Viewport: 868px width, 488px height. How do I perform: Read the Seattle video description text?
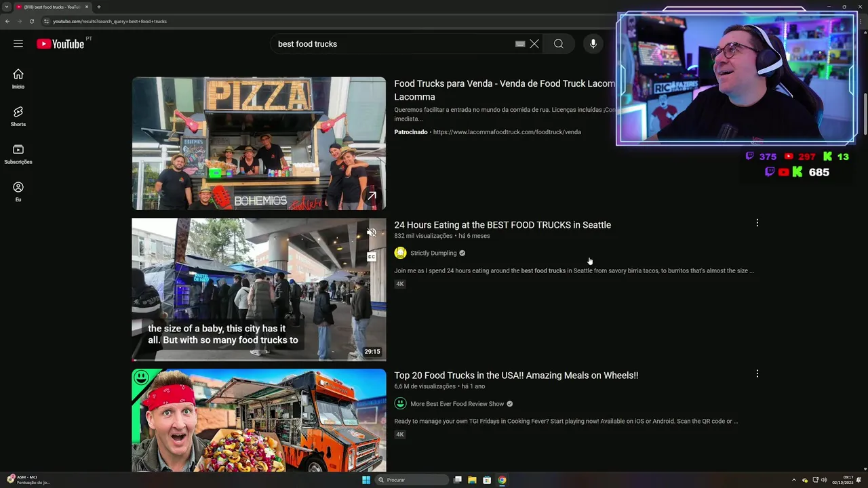coord(574,271)
